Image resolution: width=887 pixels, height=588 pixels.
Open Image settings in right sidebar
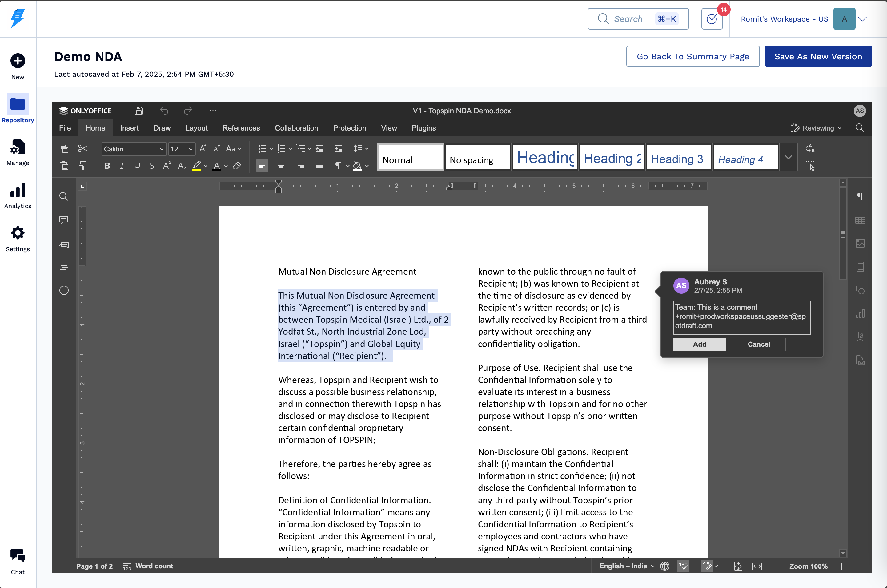click(x=860, y=244)
